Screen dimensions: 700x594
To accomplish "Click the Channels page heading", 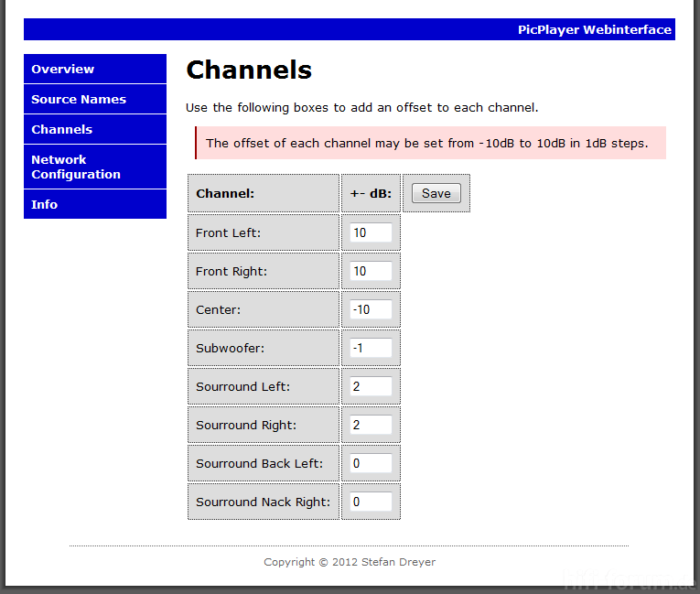I will point(249,70).
